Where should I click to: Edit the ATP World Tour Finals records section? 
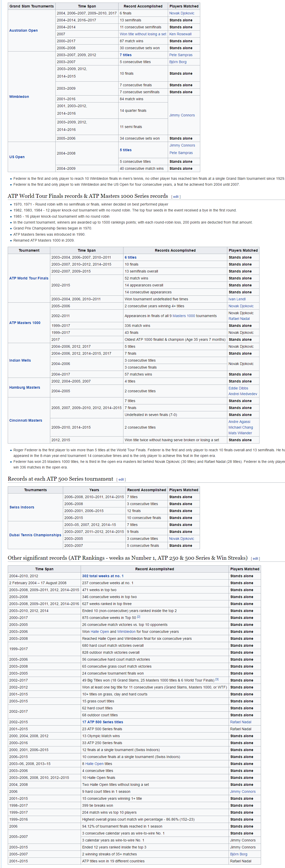point(176,197)
